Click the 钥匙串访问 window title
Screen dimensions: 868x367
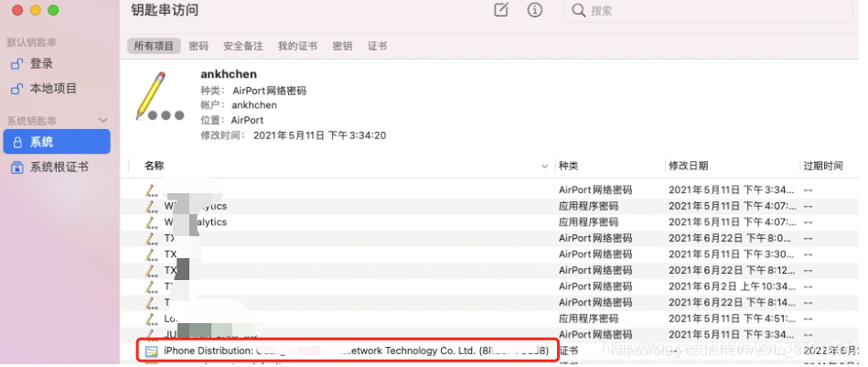165,10
